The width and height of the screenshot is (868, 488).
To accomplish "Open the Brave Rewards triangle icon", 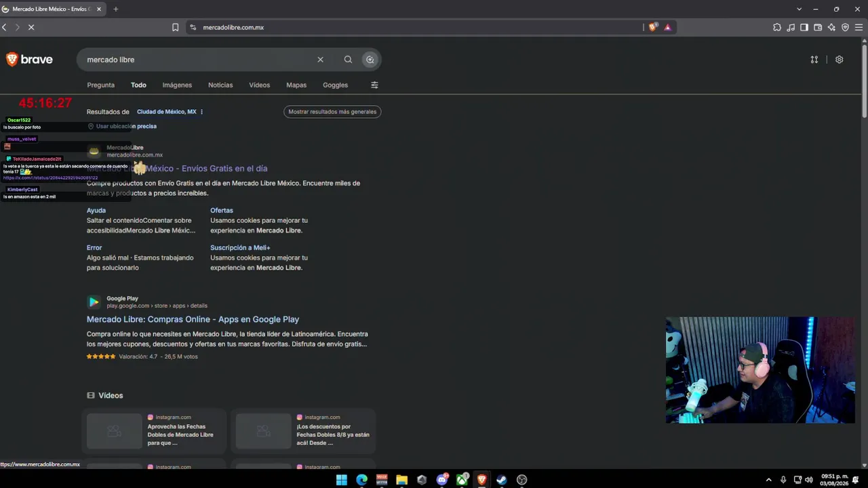I will coord(667,27).
